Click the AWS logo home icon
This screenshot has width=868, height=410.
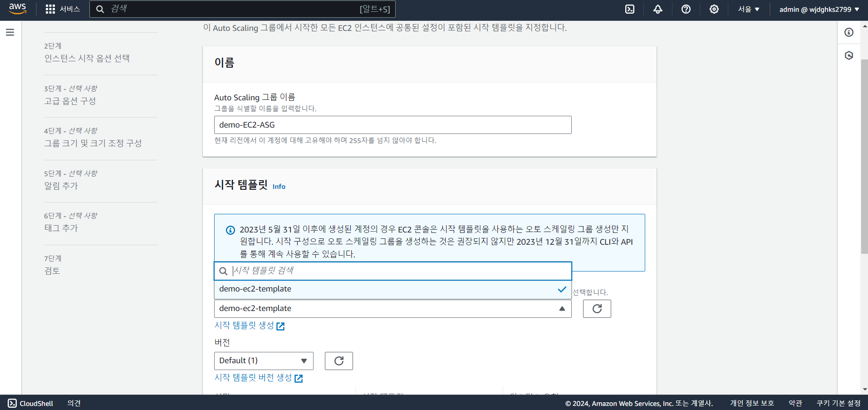coord(18,9)
